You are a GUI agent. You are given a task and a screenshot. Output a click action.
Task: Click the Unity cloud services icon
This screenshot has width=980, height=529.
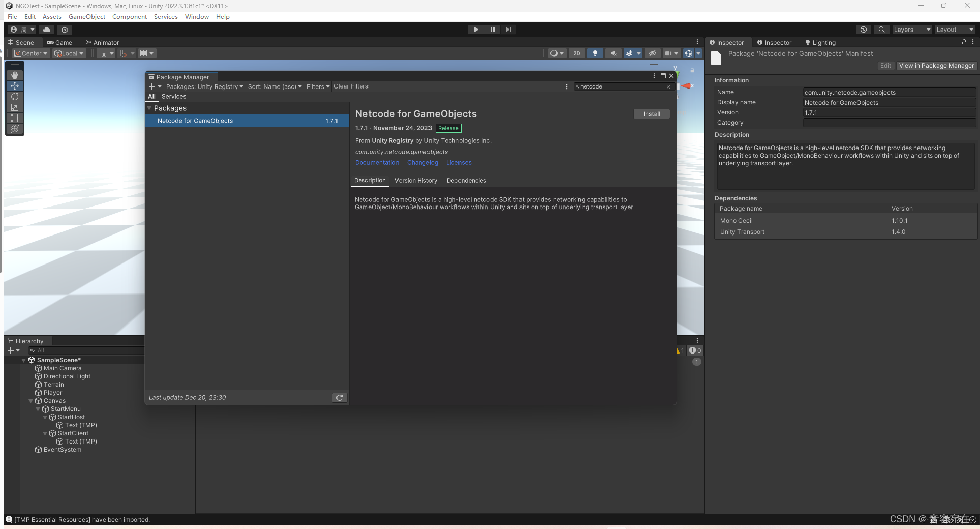click(x=46, y=30)
